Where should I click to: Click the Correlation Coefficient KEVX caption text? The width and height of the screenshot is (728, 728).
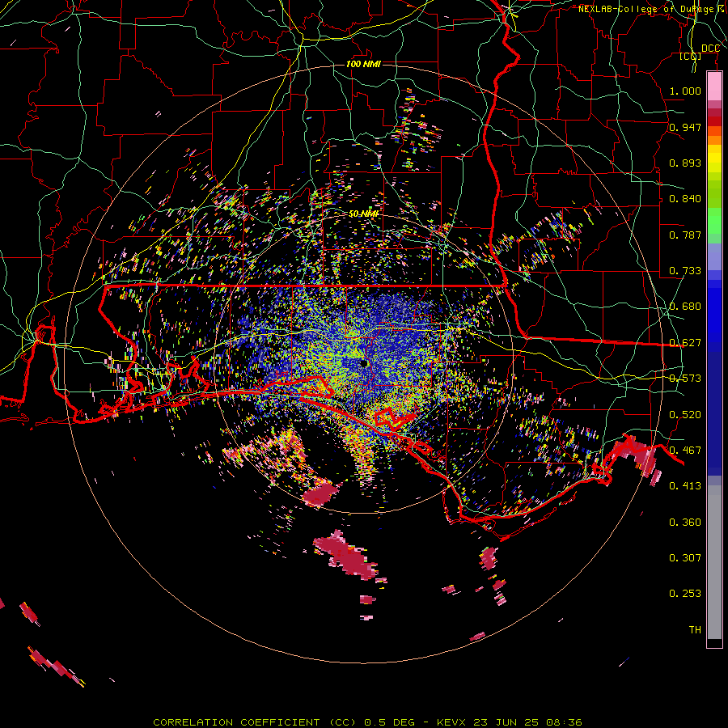click(x=367, y=722)
